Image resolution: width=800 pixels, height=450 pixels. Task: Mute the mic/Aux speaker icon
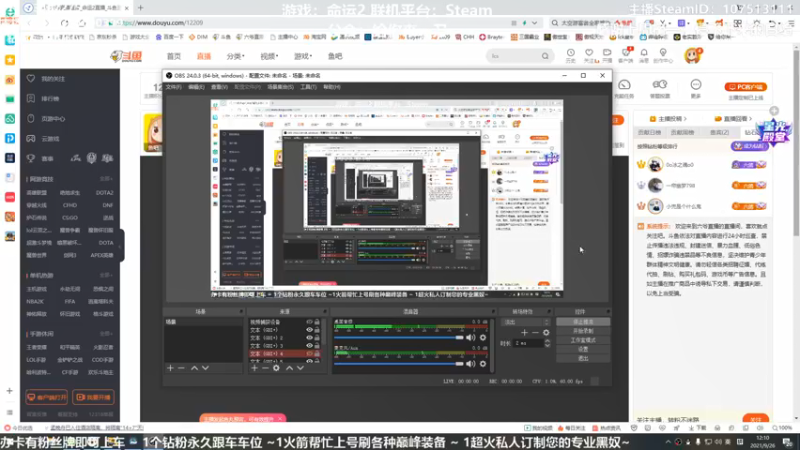click(x=470, y=364)
